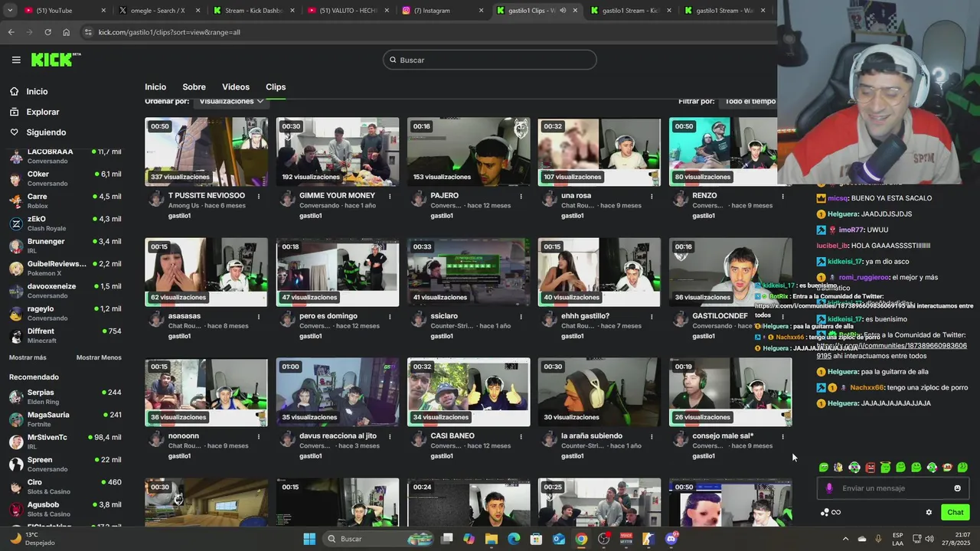
Task: Open the emoji picker in chat input
Action: pyautogui.click(x=957, y=488)
